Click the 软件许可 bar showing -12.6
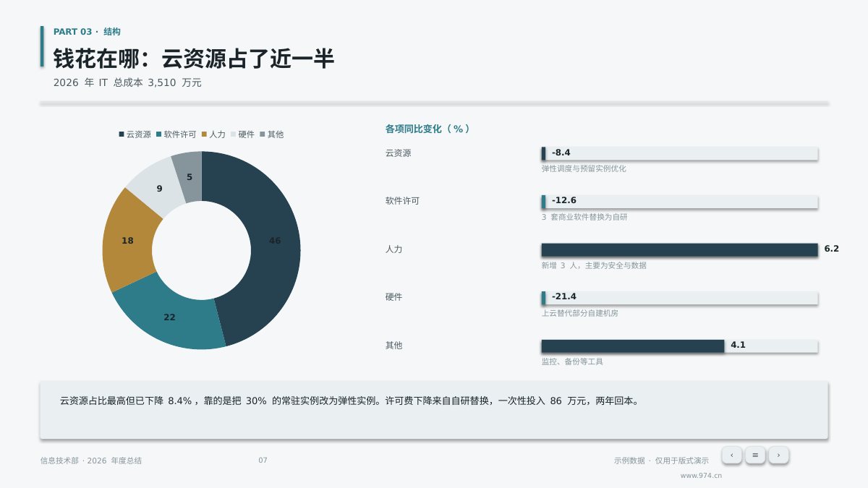The height and width of the screenshot is (488, 868). (x=680, y=201)
